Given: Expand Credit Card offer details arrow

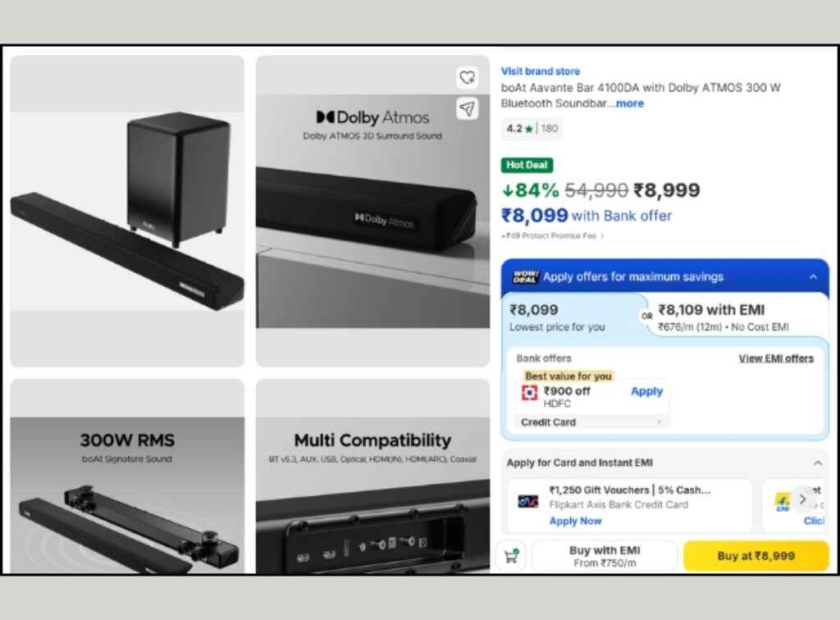Looking at the screenshot, I should (x=659, y=422).
